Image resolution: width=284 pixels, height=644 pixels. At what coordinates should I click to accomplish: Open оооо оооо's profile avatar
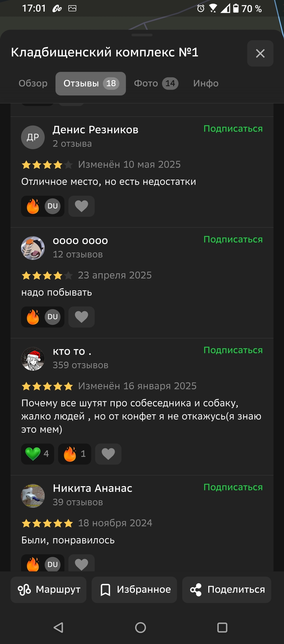[33, 248]
